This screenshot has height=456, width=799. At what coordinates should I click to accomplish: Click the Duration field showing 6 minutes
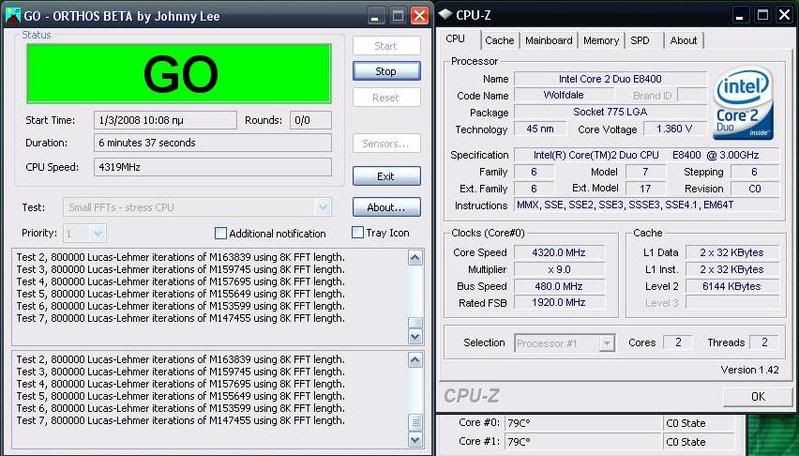[x=212, y=143]
